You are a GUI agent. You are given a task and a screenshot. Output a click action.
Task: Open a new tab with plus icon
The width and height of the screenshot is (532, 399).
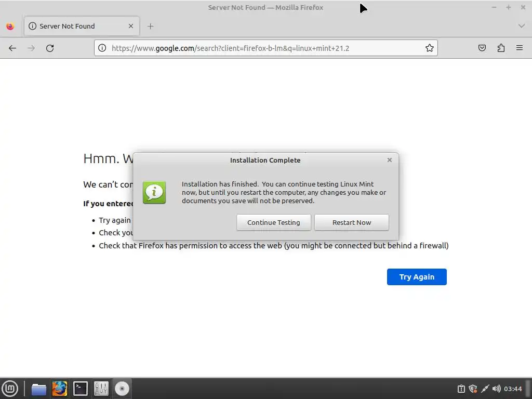pyautogui.click(x=150, y=26)
